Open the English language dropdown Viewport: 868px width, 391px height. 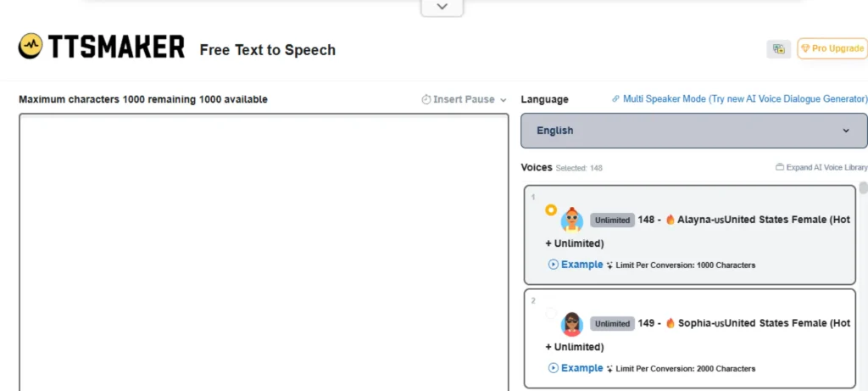(694, 131)
